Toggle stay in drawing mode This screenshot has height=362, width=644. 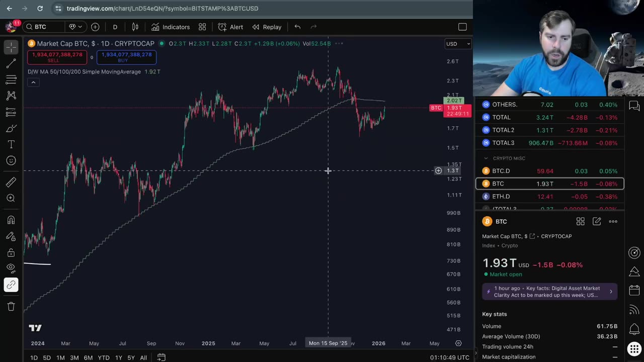tap(11, 236)
